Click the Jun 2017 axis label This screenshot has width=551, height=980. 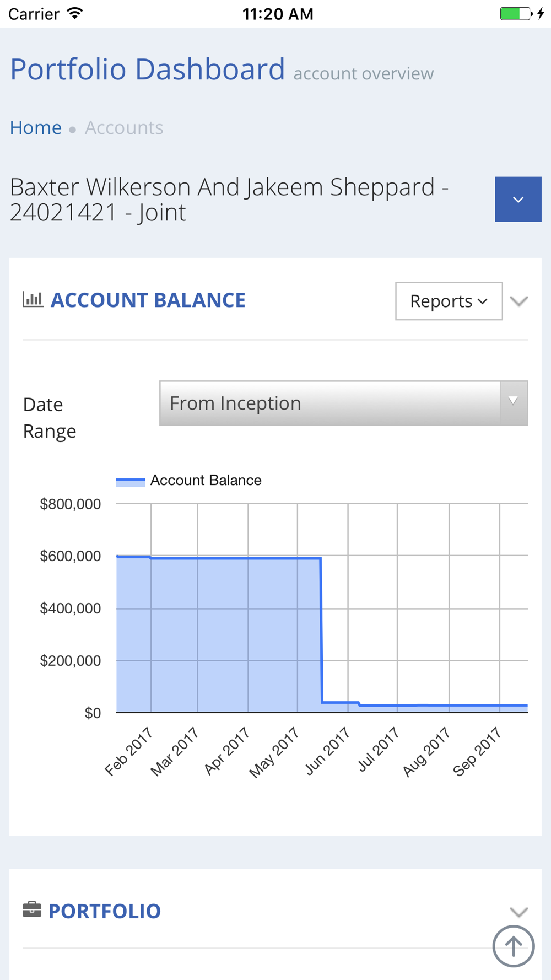point(327,751)
